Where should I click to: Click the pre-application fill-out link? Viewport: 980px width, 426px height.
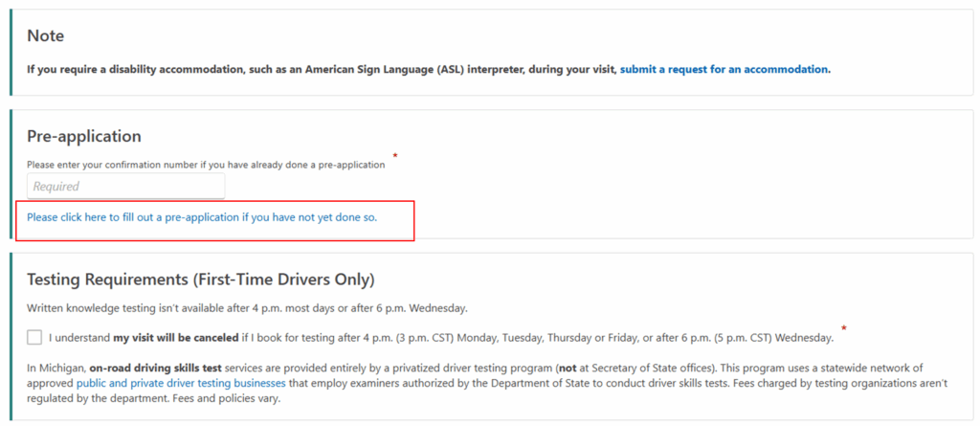click(202, 217)
